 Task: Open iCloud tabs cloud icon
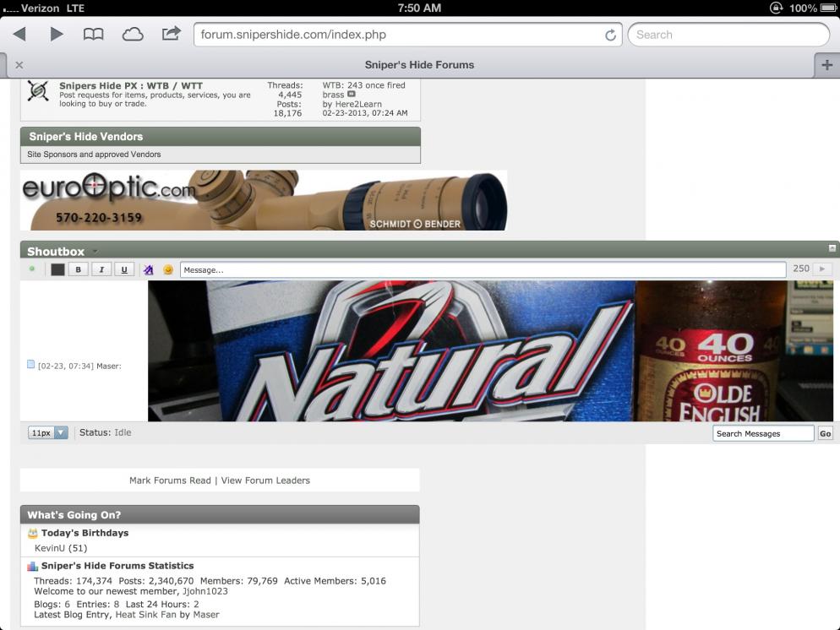coord(133,35)
